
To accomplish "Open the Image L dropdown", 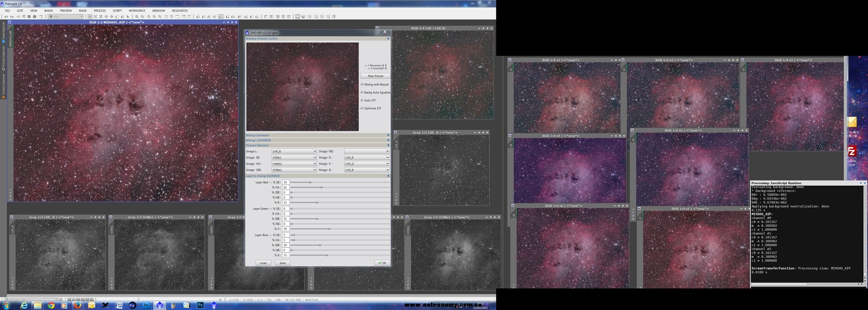I will (x=294, y=151).
